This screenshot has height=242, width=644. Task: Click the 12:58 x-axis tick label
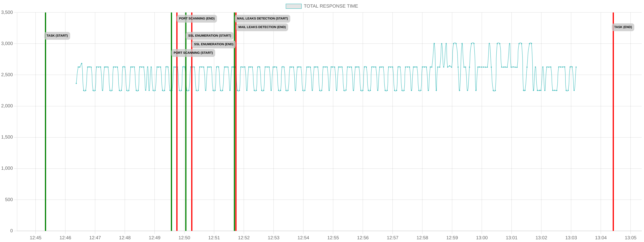(x=422, y=238)
